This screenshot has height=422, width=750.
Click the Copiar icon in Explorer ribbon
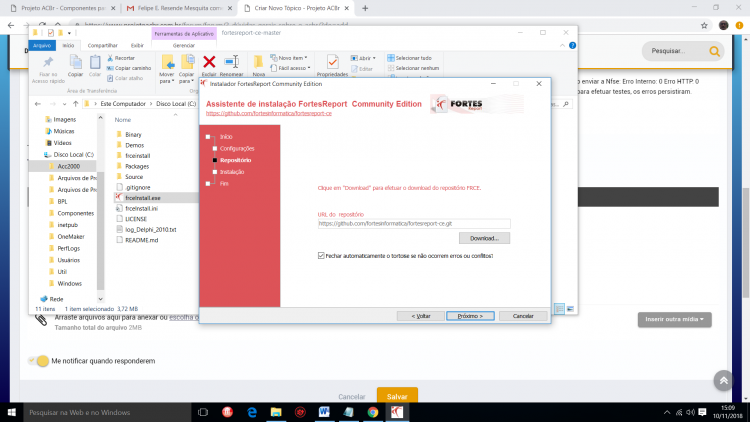click(x=75, y=62)
